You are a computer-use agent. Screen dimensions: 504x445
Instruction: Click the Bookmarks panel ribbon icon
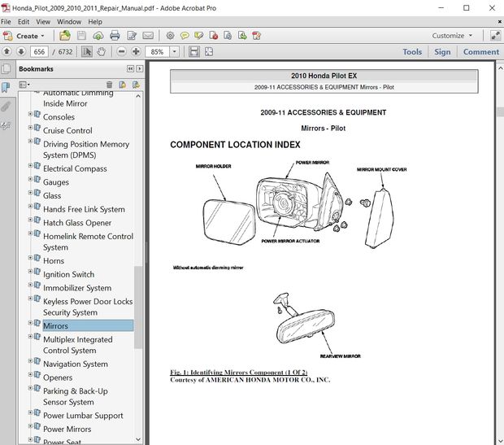[x=7, y=87]
